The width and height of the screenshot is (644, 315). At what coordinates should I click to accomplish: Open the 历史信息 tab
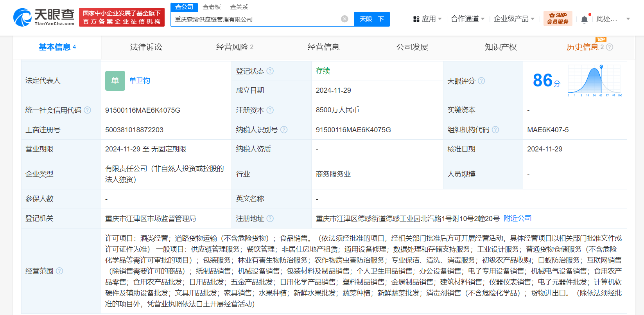coord(582,47)
